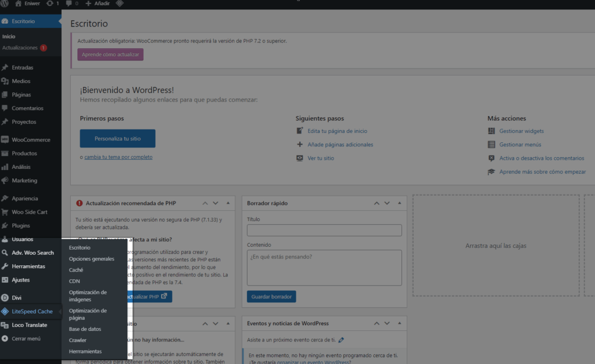The image size is (595, 364).
Task: Click Personaliza tu sitio button
Action: (117, 138)
